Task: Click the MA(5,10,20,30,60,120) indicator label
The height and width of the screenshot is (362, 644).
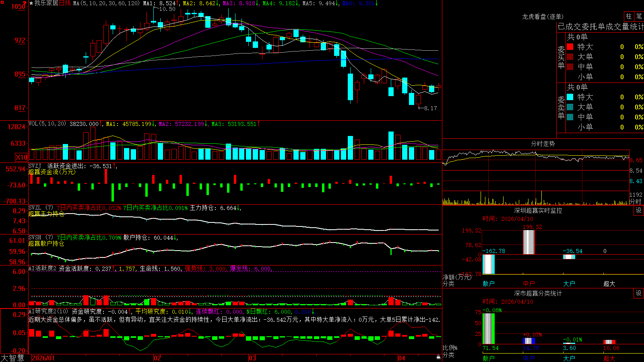Action: pos(107,3)
